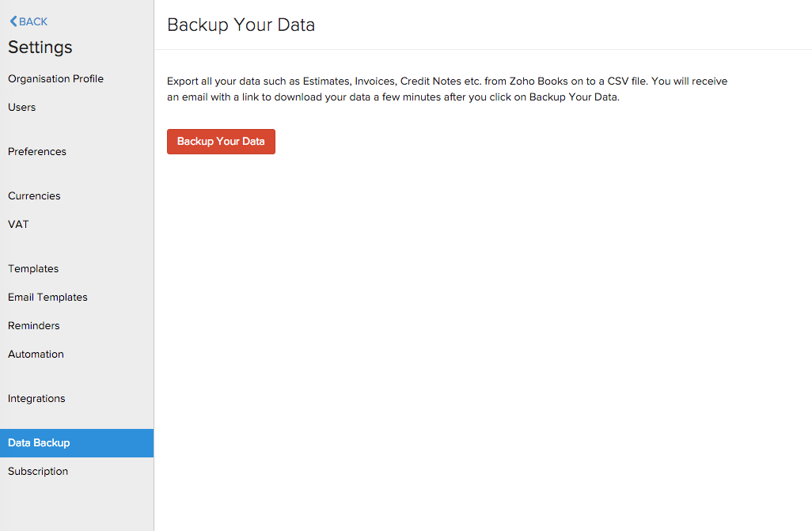The width and height of the screenshot is (812, 531).
Task: Click the Backup Your Data page title
Action: (x=240, y=25)
